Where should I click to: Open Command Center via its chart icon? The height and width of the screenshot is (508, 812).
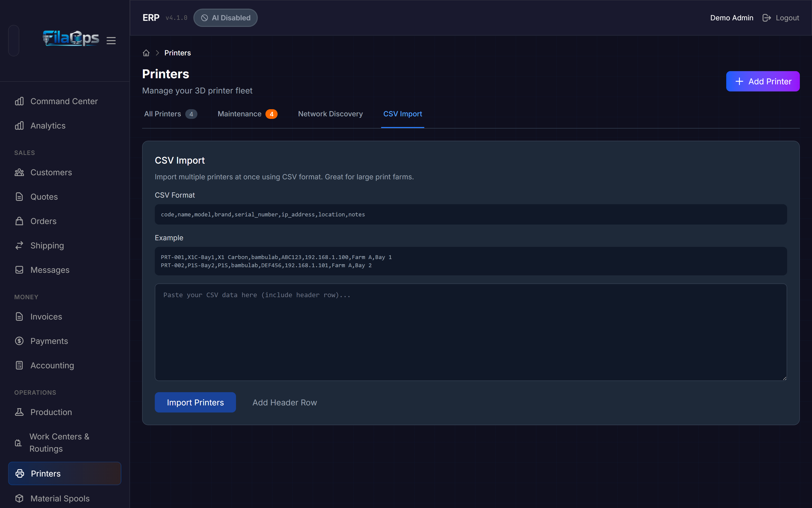click(19, 101)
